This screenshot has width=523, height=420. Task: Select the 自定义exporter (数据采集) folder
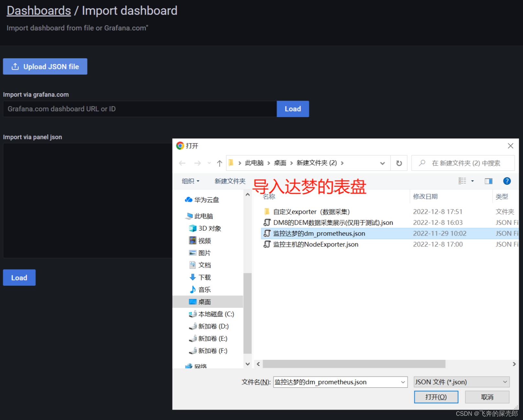(311, 212)
